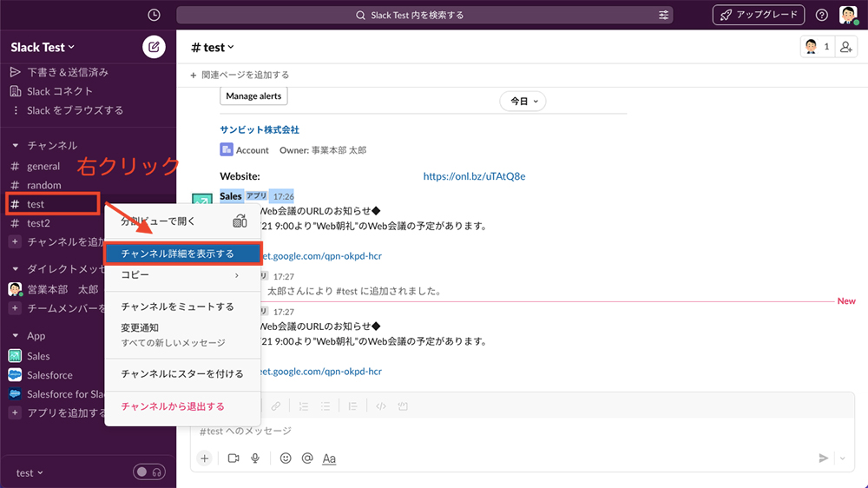Open the lower google meet link
The width and height of the screenshot is (868, 488).
321,371
